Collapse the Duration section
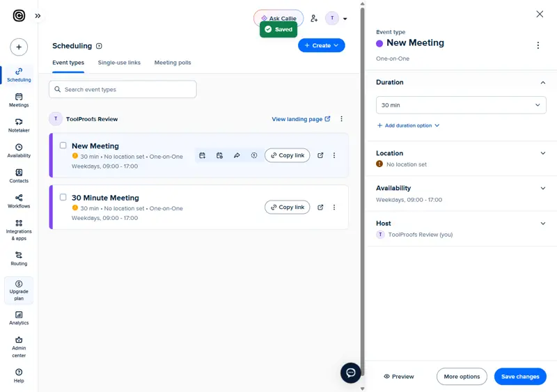557x392 pixels. tap(543, 82)
